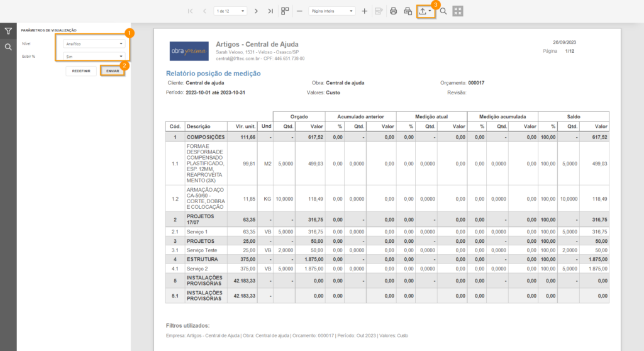Select the 'ARMAÇÃO AÇO CA-50/60' description cell
The image size is (644, 351).
coord(206,199)
